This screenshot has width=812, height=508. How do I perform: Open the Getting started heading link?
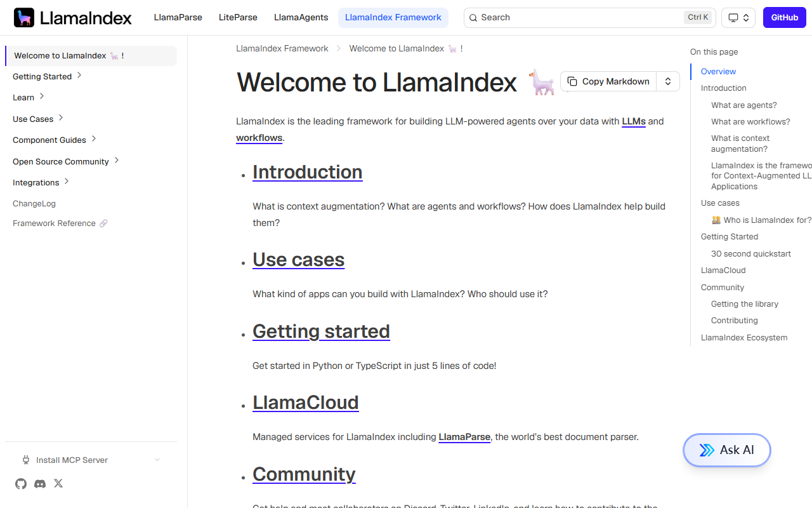[x=321, y=331]
